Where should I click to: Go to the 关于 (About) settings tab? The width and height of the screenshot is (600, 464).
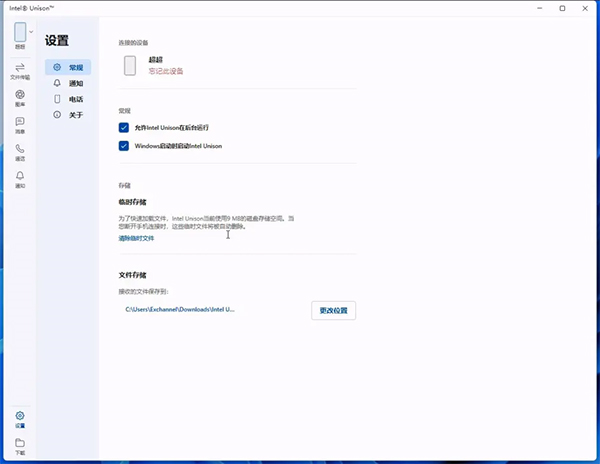tap(68, 115)
